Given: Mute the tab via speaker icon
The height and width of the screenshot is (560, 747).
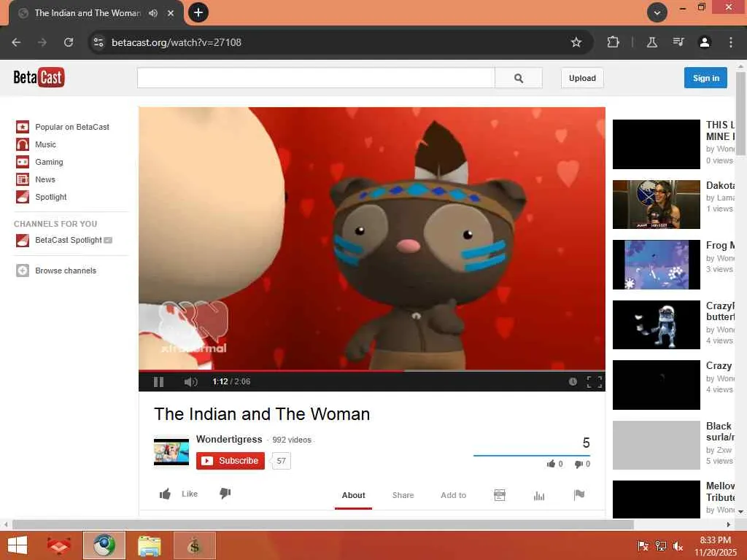Looking at the screenshot, I should tap(153, 13).
